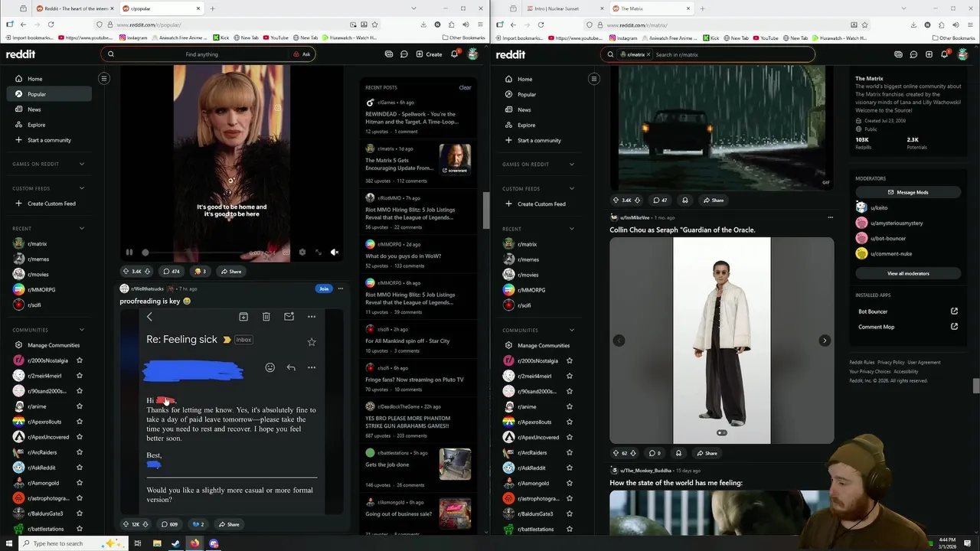This screenshot has width=980, height=551.
Task: Give award on the 47-comment r/matrix post
Action: [685, 200]
